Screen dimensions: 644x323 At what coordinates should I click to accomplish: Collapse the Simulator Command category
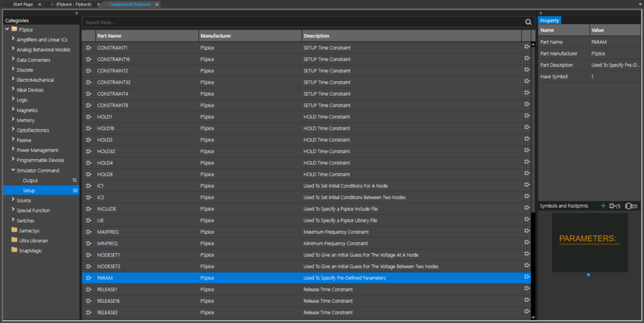13,170
